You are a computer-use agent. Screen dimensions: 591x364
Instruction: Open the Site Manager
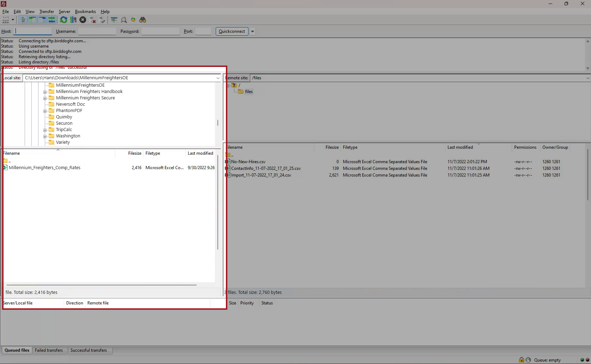point(6,20)
